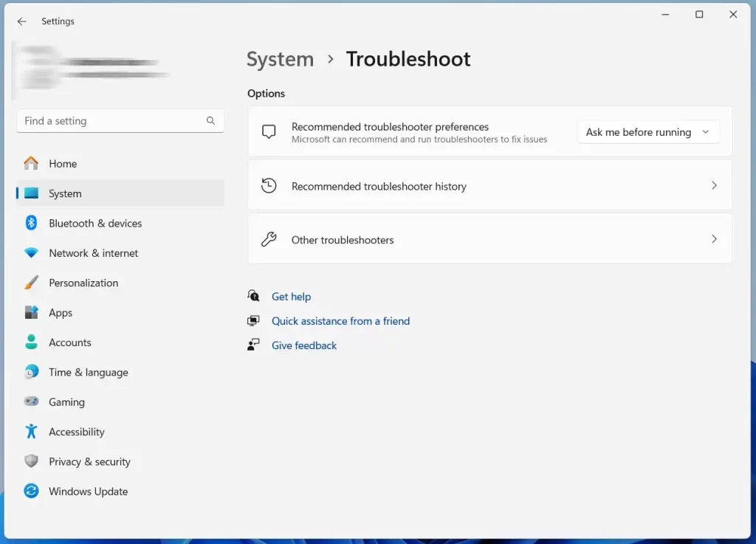Screen dimensions: 756x544
Task: Click the Accounts person icon
Action: coord(31,342)
